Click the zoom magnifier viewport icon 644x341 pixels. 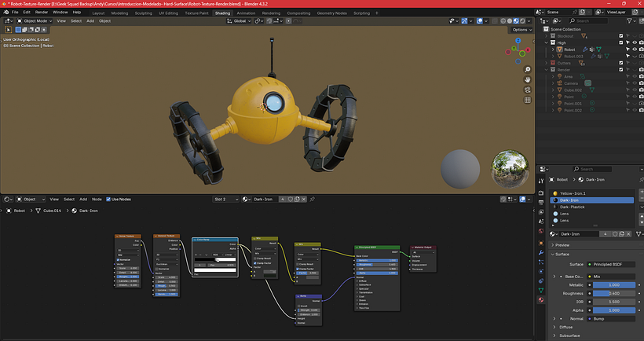click(x=528, y=69)
